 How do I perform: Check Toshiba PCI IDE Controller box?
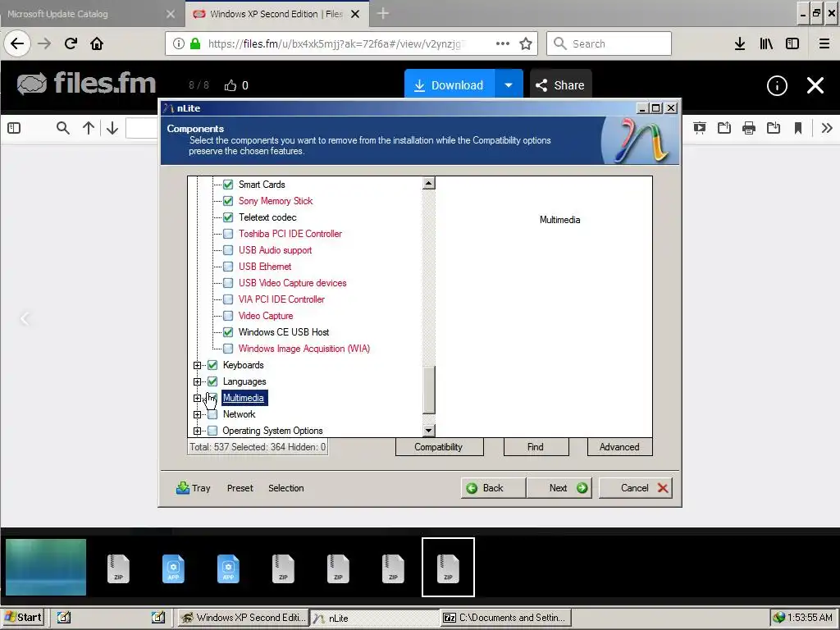(x=228, y=234)
